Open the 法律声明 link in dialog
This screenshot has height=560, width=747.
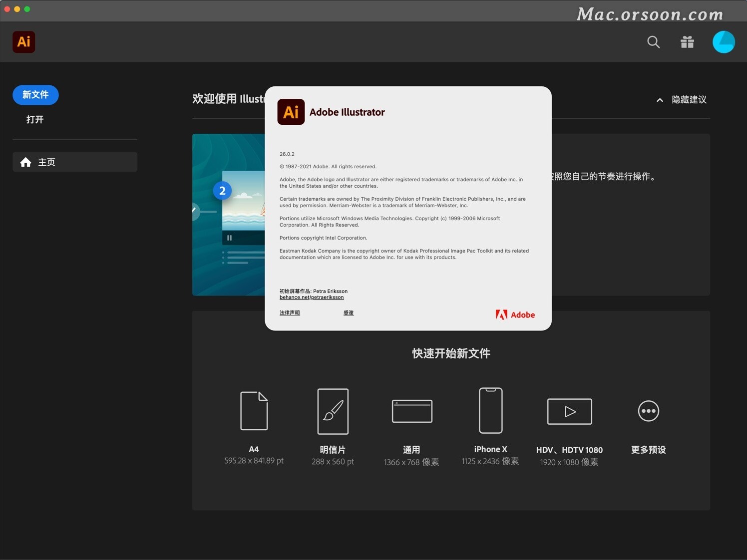click(x=290, y=312)
